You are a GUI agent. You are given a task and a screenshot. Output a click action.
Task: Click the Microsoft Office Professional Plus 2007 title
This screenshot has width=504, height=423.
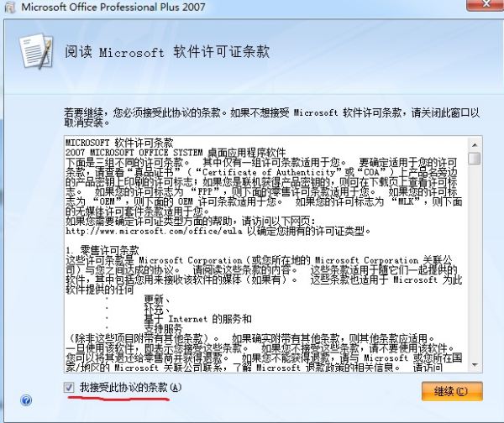click(113, 7)
